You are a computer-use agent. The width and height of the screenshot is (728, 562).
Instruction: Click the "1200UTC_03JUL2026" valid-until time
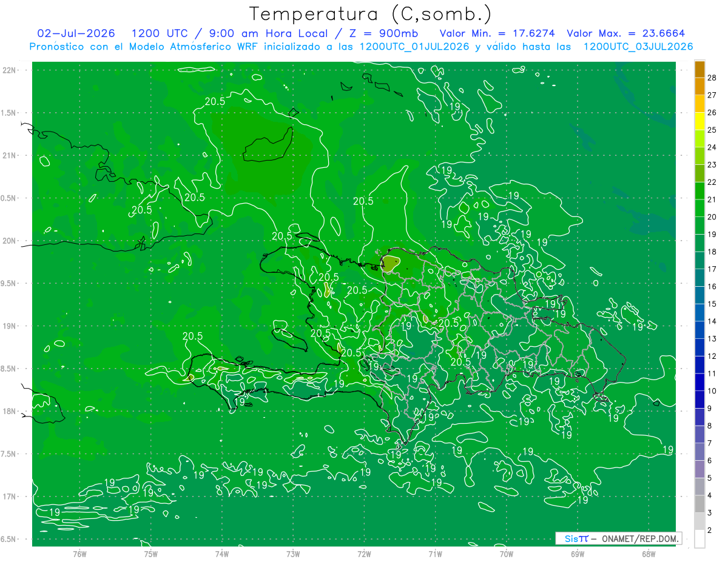[638, 47]
